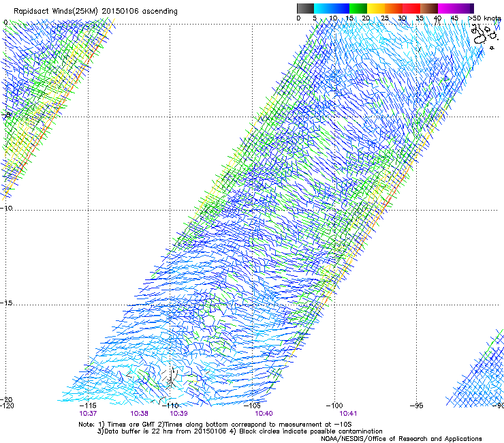Screen dimensions: 504x443
Task: Click the 'Data buffer is 22 hrs' note line
Action: 240,431
